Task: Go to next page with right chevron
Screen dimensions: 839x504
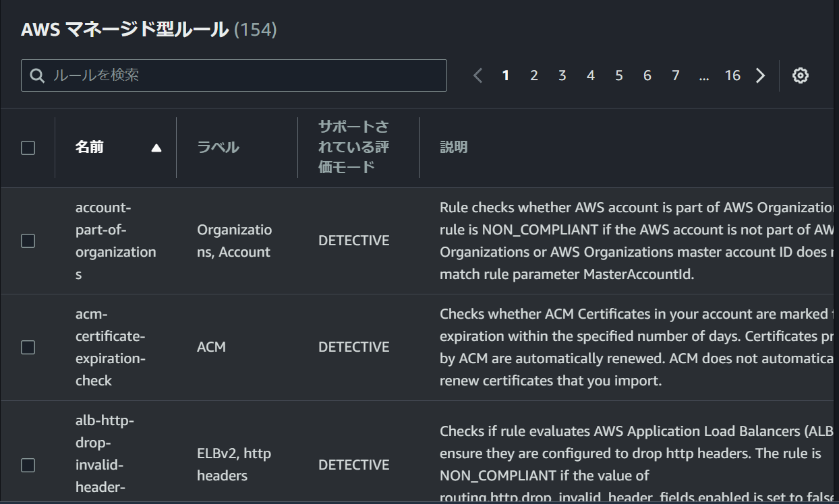Action: coord(761,75)
